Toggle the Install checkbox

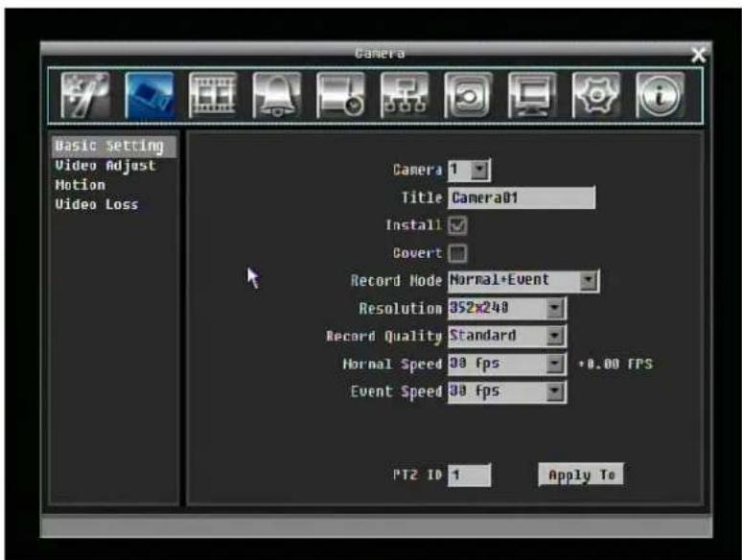pyautogui.click(x=457, y=225)
